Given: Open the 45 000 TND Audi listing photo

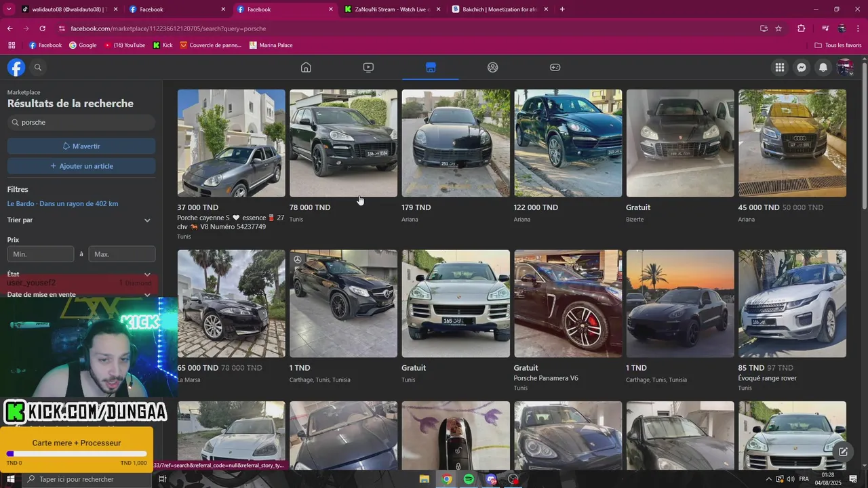Looking at the screenshot, I should [x=792, y=143].
